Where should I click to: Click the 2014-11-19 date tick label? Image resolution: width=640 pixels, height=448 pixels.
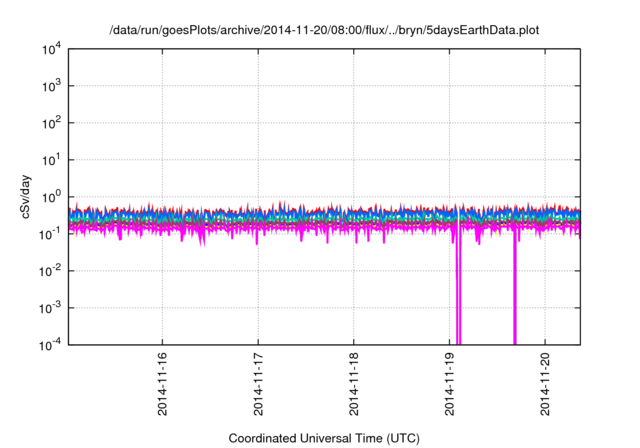tap(449, 383)
